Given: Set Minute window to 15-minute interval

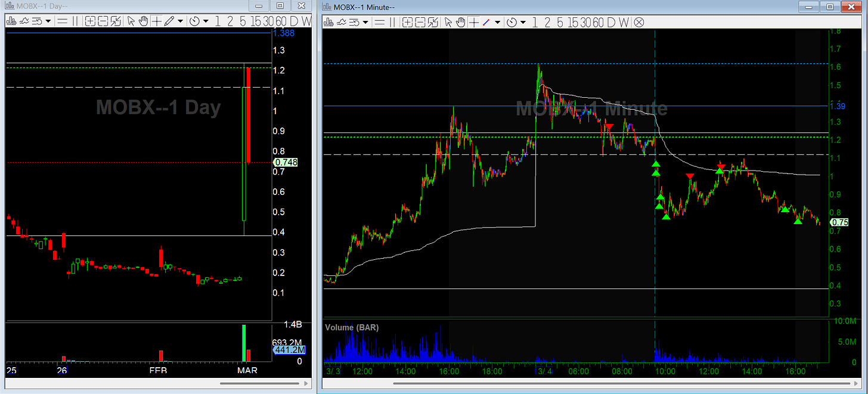Looking at the screenshot, I should coord(573,22).
